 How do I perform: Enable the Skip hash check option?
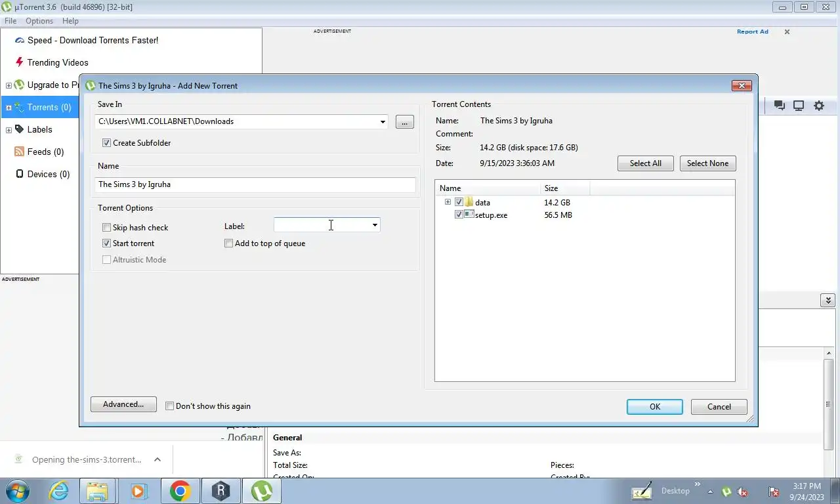pyautogui.click(x=106, y=227)
